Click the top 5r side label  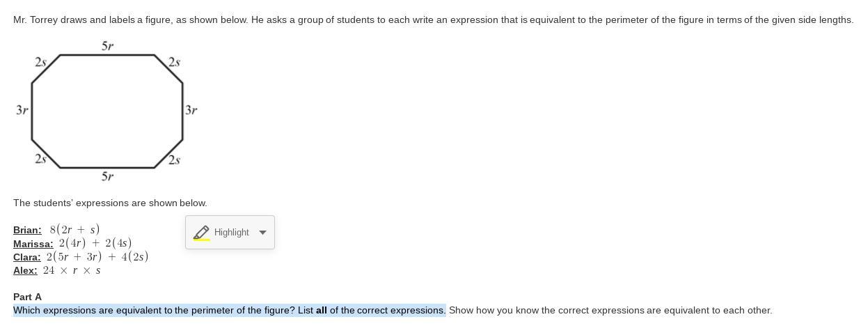point(107,46)
